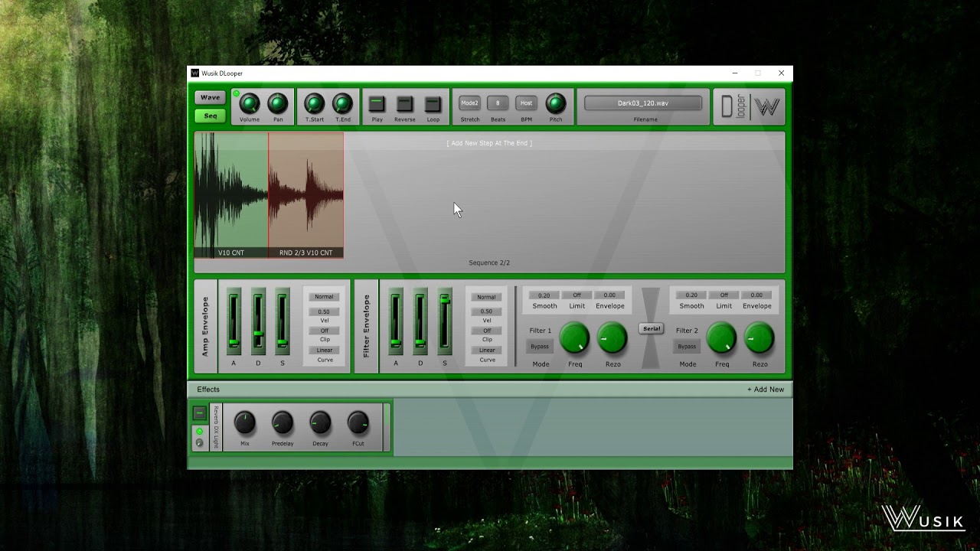The width and height of the screenshot is (980, 551).
Task: Click Filter 1 Envelope value 0.00
Action: coord(609,295)
